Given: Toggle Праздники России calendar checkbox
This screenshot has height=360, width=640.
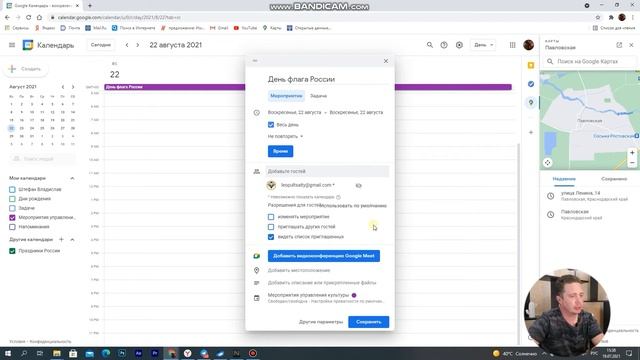Looking at the screenshot, I should click(12, 251).
